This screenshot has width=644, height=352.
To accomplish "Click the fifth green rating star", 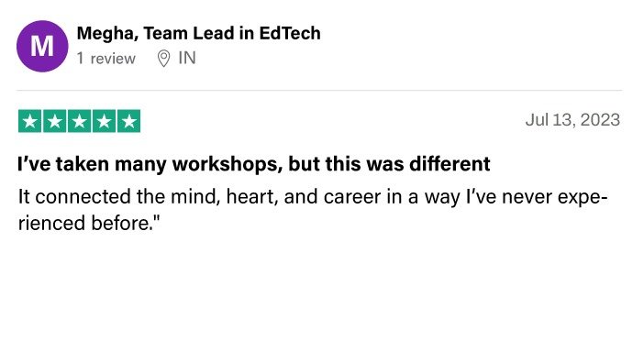I will pyautogui.click(x=129, y=121).
